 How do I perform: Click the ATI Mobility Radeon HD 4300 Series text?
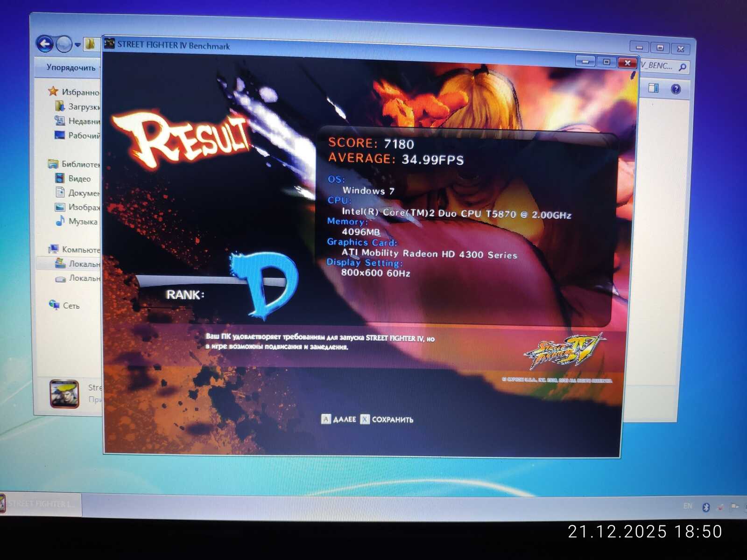click(x=430, y=253)
